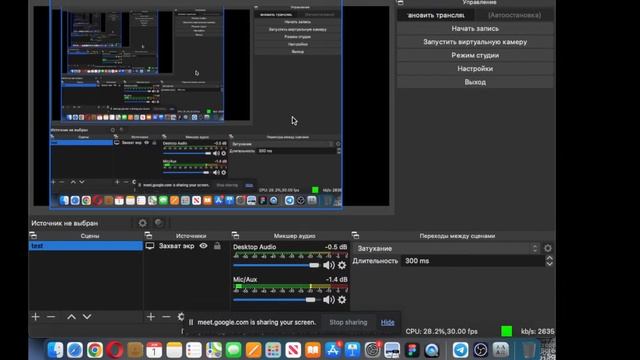
Task: Toggle eye visibility of Захват экр source
Action: (x=203, y=246)
